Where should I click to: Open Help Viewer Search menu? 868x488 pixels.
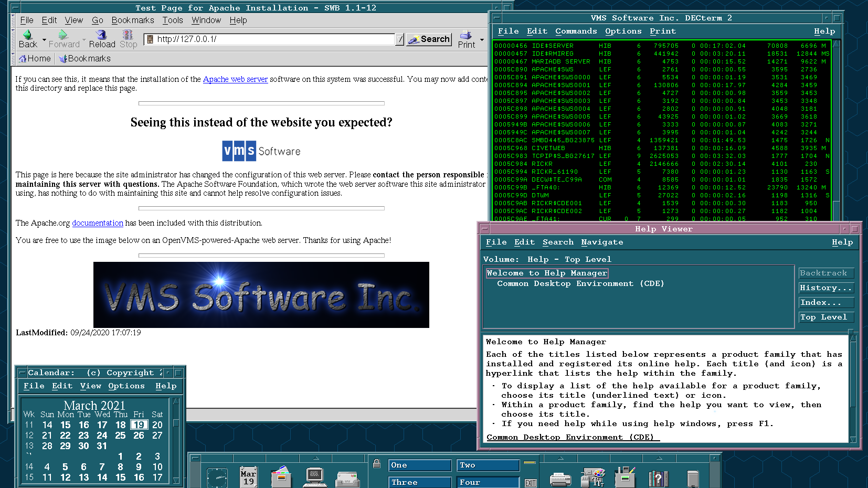pyautogui.click(x=558, y=242)
